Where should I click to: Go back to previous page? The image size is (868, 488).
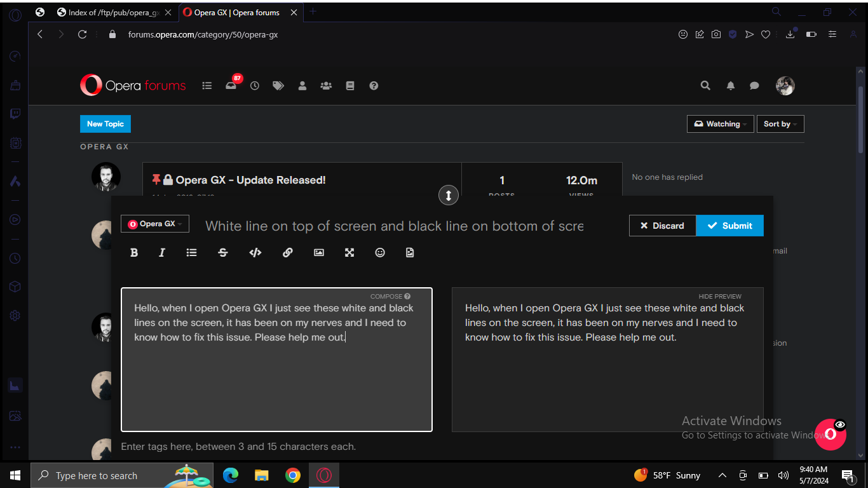coord(40,34)
